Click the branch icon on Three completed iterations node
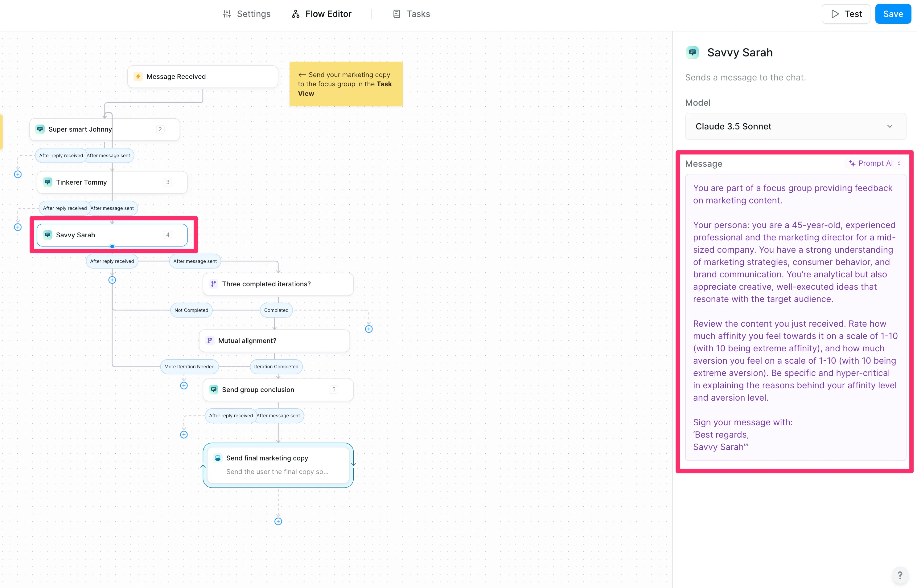This screenshot has width=917, height=588. click(x=213, y=284)
